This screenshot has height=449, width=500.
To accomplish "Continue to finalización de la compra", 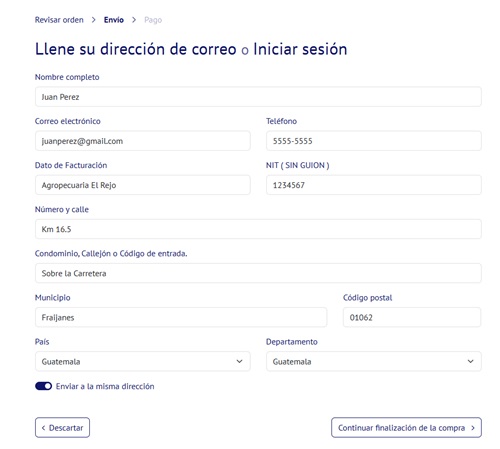I will [406, 428].
